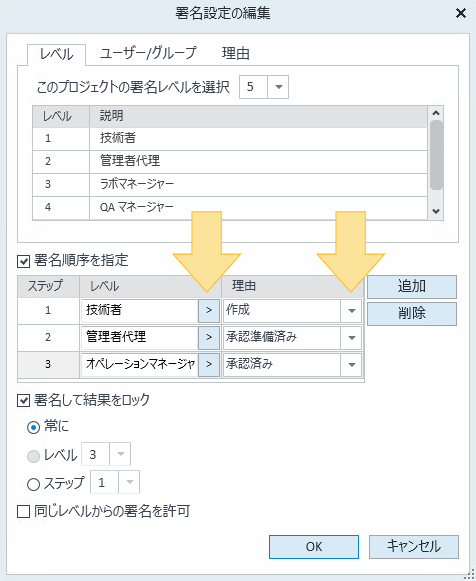Toggle 署名順序を指定 checkbox
476x581 pixels.
point(23,261)
